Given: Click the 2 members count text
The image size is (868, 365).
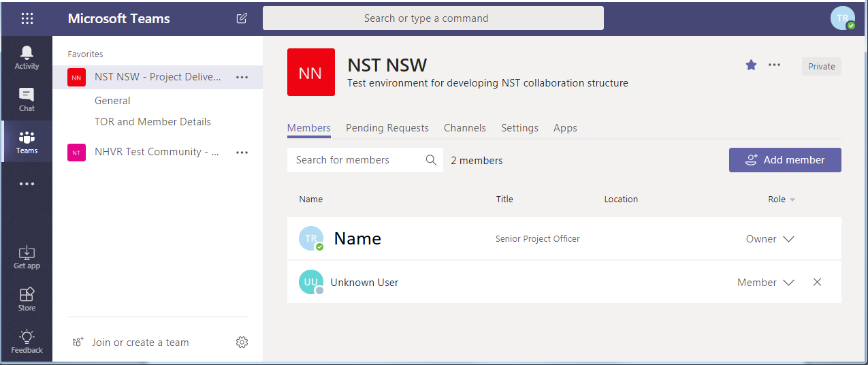Looking at the screenshot, I should click(x=477, y=161).
